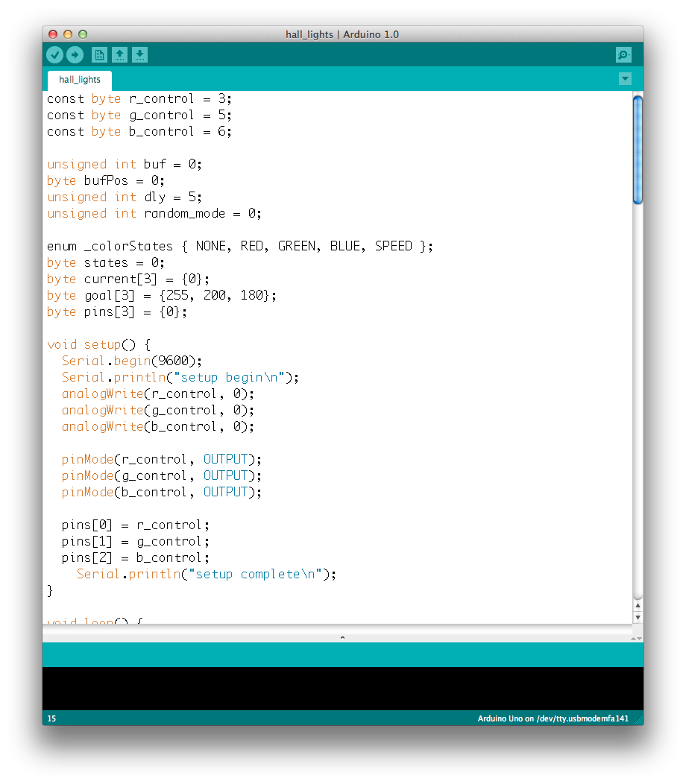Image resolution: width=686 pixels, height=784 pixels.
Task: Click the line 'const byte b_control = 6;'
Action: click(x=139, y=131)
